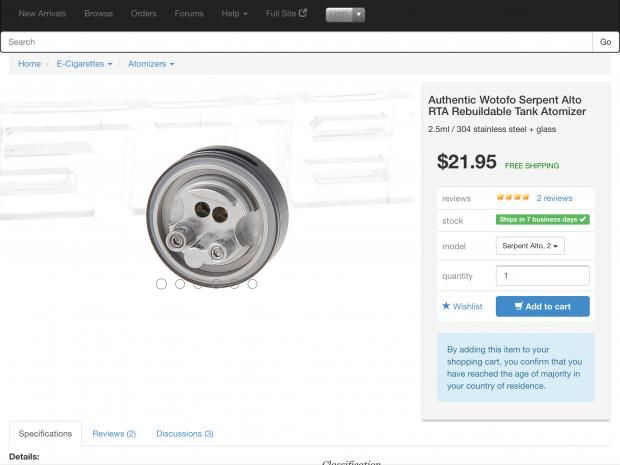Click the 2.5ml / 304 stainless steel text

coord(492,129)
